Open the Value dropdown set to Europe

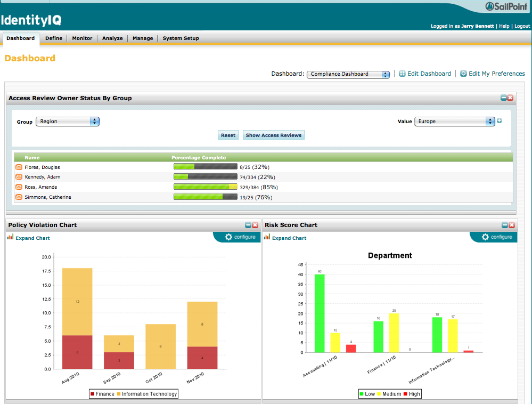click(455, 122)
